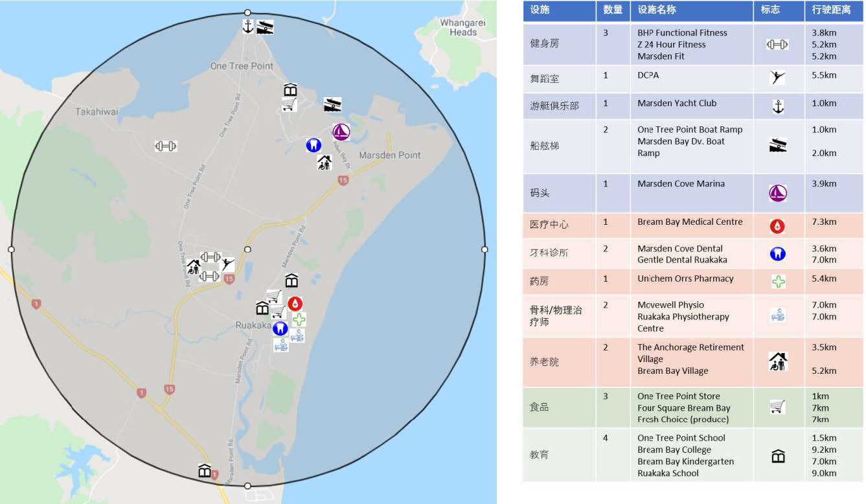
Task: Select the Bream Bay Medical Centre table entry
Action: [x=689, y=222]
